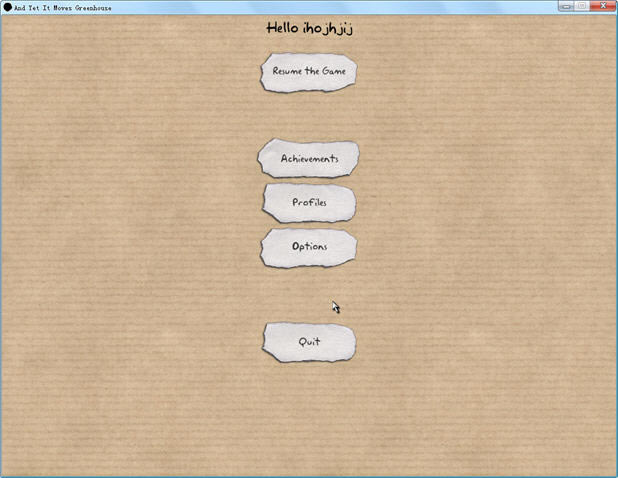
Task: Click the 'Hello ihojhjij' greeting text
Action: [x=309, y=28]
